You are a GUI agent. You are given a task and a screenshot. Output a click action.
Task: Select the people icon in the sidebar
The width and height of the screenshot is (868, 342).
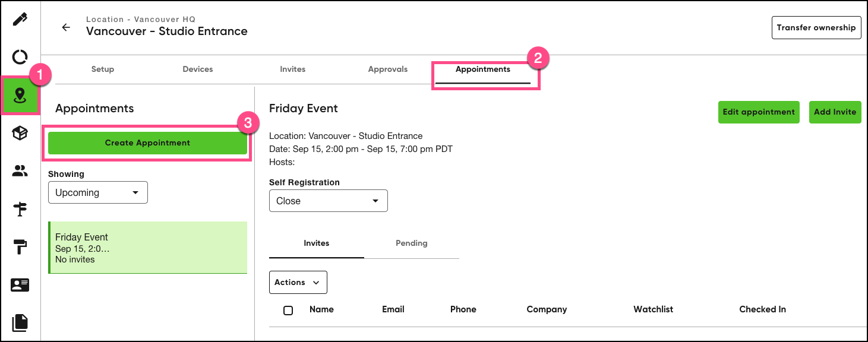(x=20, y=171)
